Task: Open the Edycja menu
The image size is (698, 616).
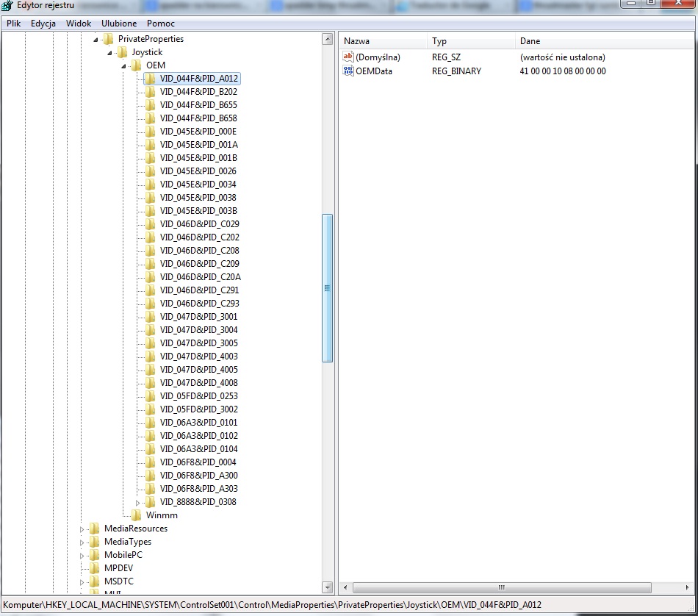Action: [x=43, y=24]
